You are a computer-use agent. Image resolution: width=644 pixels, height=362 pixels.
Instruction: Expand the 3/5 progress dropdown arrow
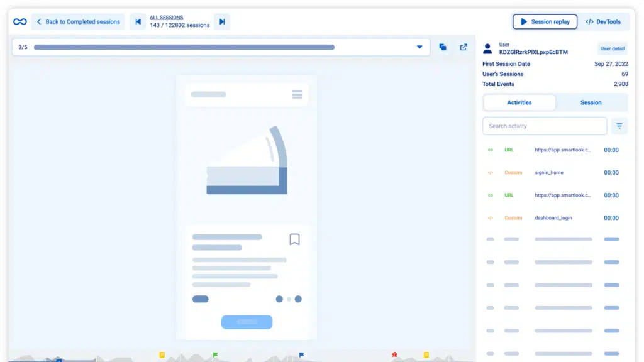pyautogui.click(x=419, y=47)
